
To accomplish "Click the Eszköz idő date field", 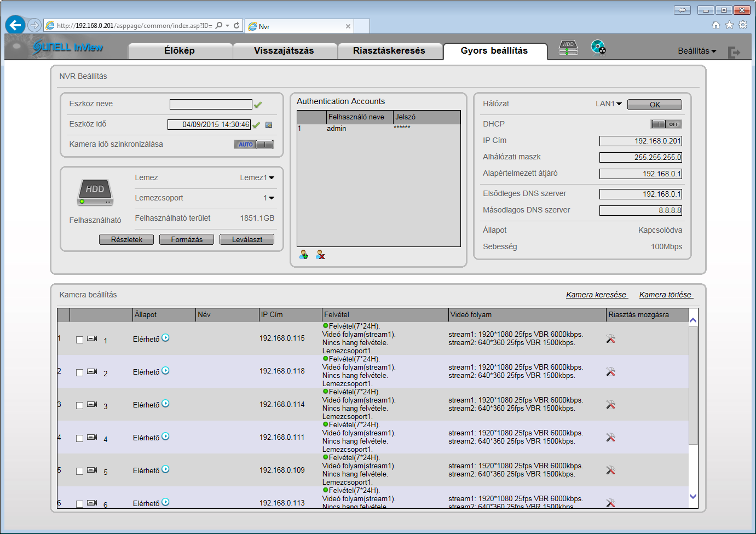I will click(209, 124).
